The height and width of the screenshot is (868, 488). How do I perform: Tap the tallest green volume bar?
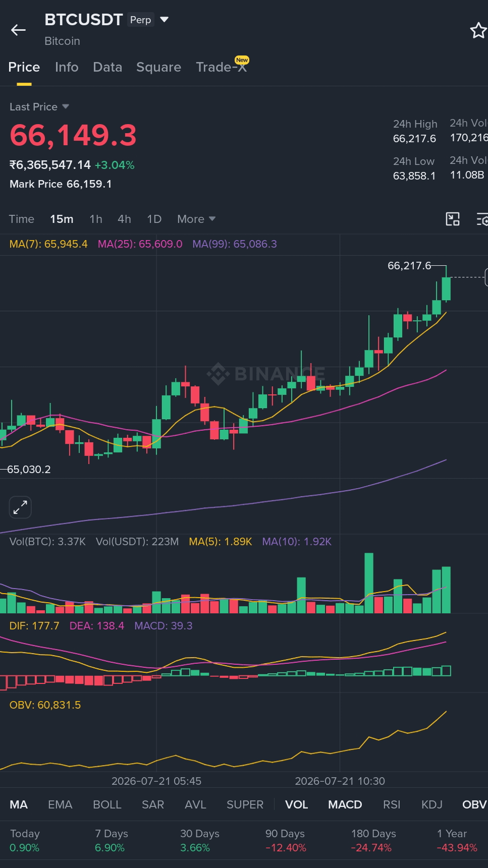(x=369, y=583)
